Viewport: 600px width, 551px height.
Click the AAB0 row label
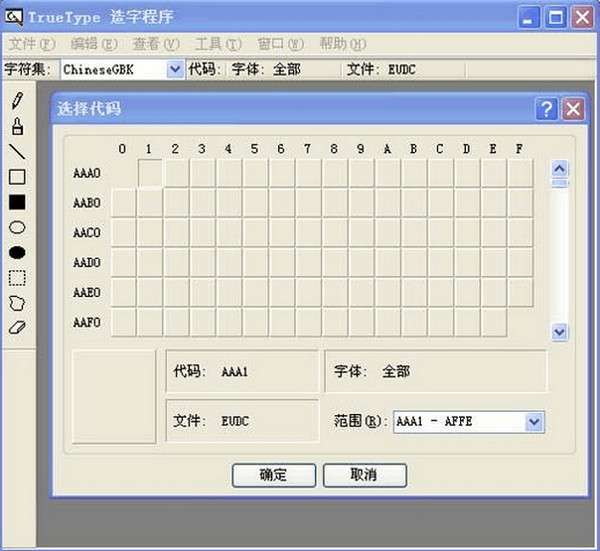pos(87,203)
